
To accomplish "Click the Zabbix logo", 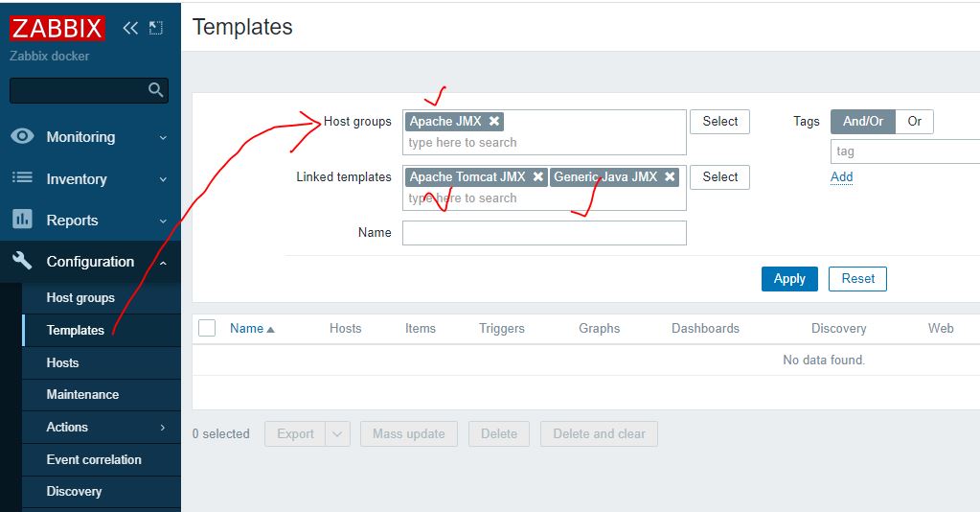I will 57,29.
